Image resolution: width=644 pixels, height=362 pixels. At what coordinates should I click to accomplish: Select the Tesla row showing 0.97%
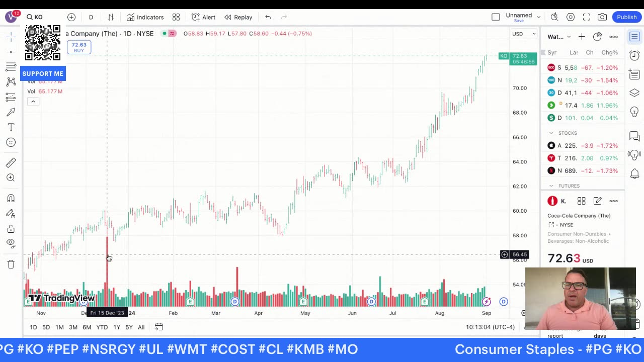click(583, 158)
